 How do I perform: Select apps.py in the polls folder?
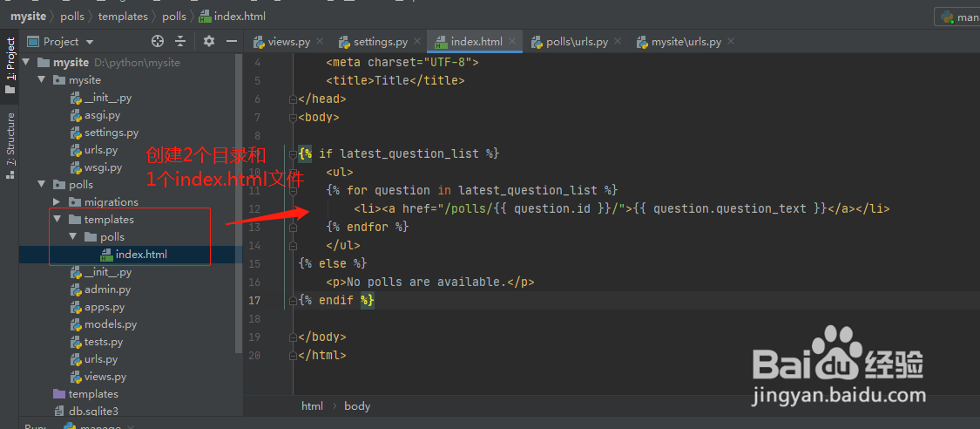pyautogui.click(x=104, y=307)
